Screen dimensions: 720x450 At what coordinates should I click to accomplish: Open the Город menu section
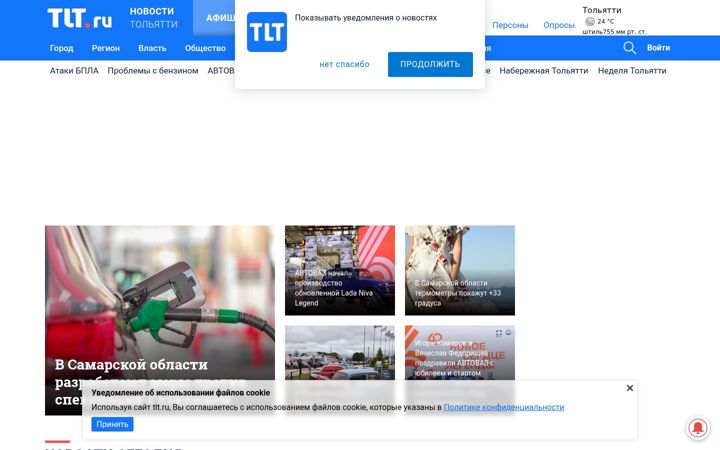click(62, 48)
